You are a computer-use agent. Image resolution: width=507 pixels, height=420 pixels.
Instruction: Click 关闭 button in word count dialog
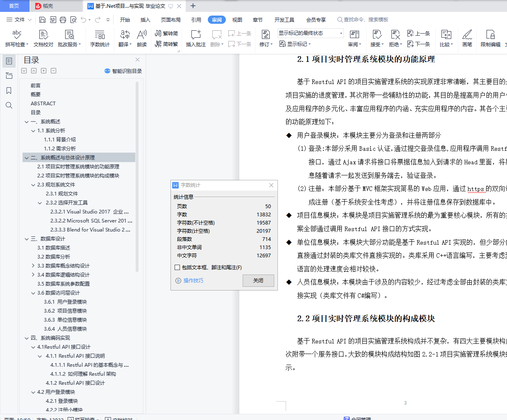click(258, 281)
